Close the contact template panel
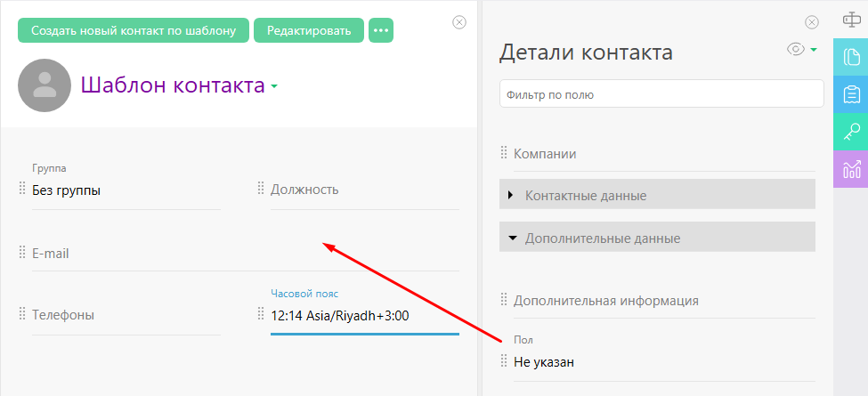 coord(459,22)
